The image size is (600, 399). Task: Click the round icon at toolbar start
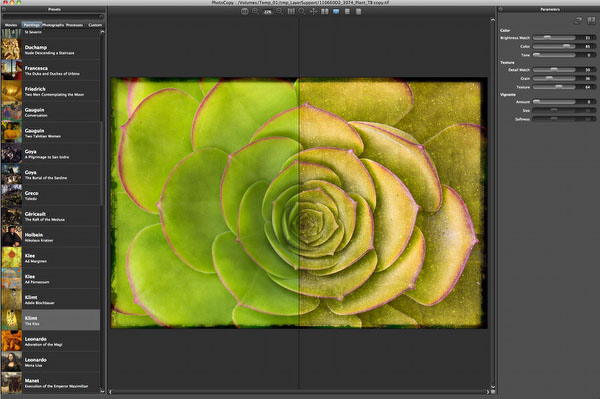(x=245, y=11)
